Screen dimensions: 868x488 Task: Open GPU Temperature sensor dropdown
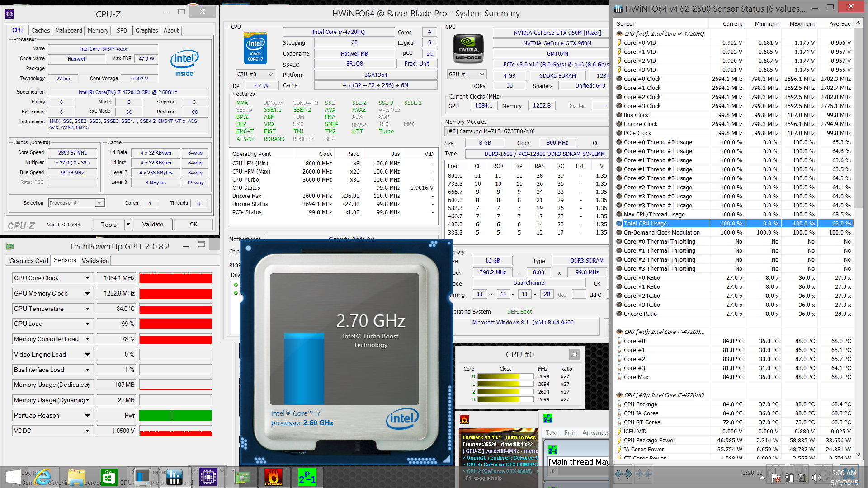tap(87, 309)
